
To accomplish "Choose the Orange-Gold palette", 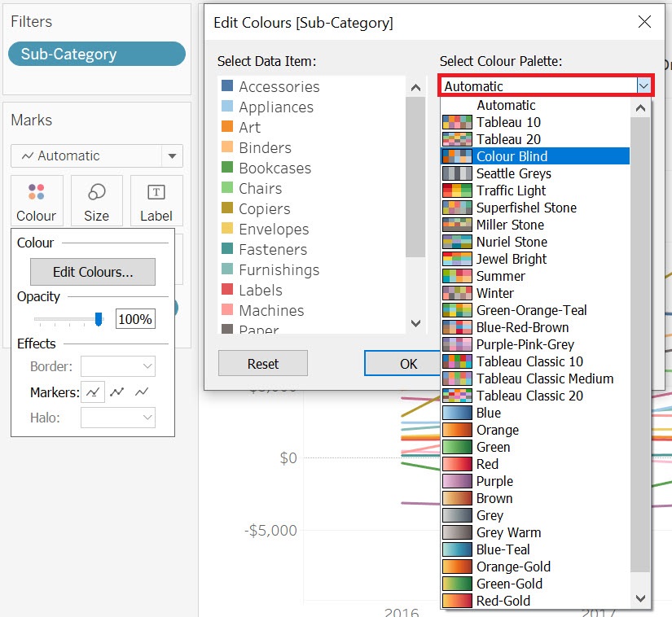I will coord(535,567).
